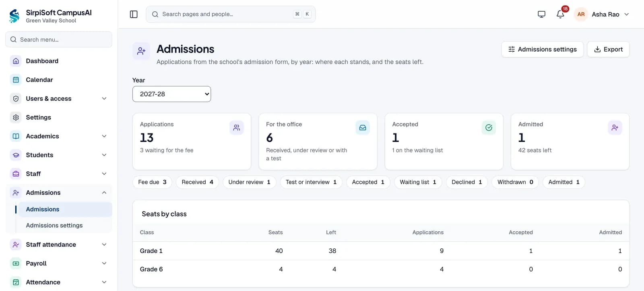Filter by Under review chip

(249, 182)
